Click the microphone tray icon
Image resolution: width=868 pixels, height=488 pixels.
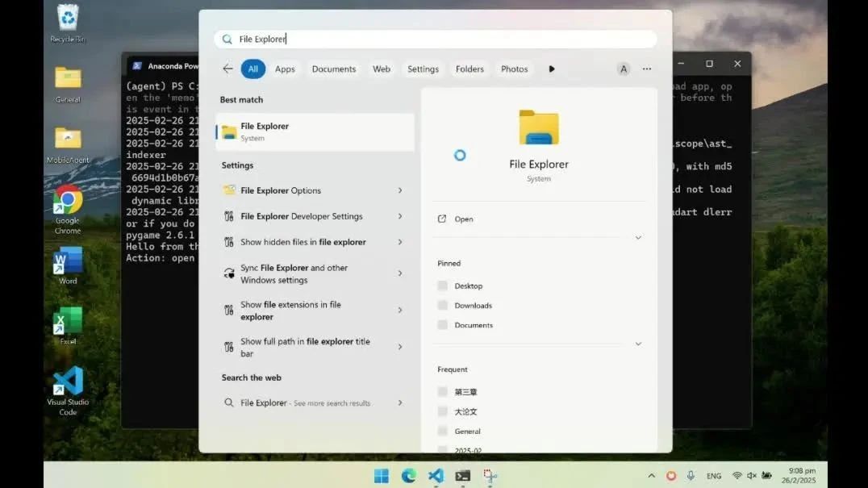(x=691, y=475)
